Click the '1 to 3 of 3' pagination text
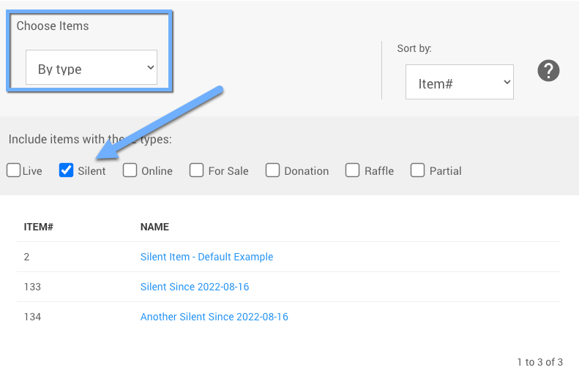 coord(539,362)
